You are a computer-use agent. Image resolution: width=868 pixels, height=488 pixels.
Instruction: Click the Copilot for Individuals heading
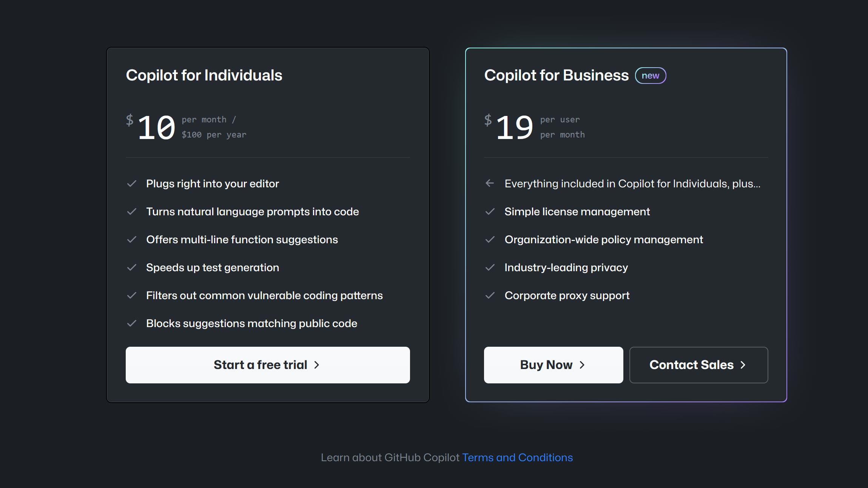[x=204, y=75]
